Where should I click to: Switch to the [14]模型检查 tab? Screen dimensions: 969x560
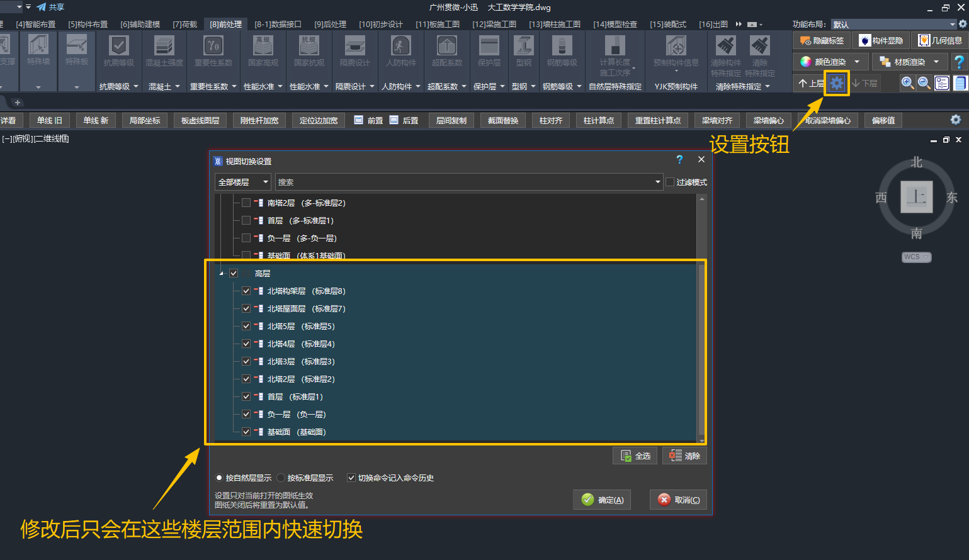[615, 24]
